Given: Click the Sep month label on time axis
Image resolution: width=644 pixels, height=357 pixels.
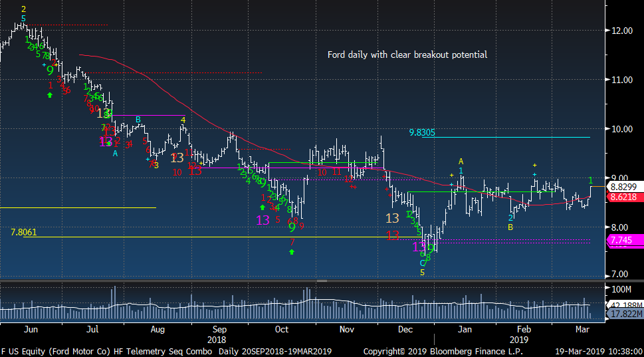Looking at the screenshot, I should coord(219,329).
